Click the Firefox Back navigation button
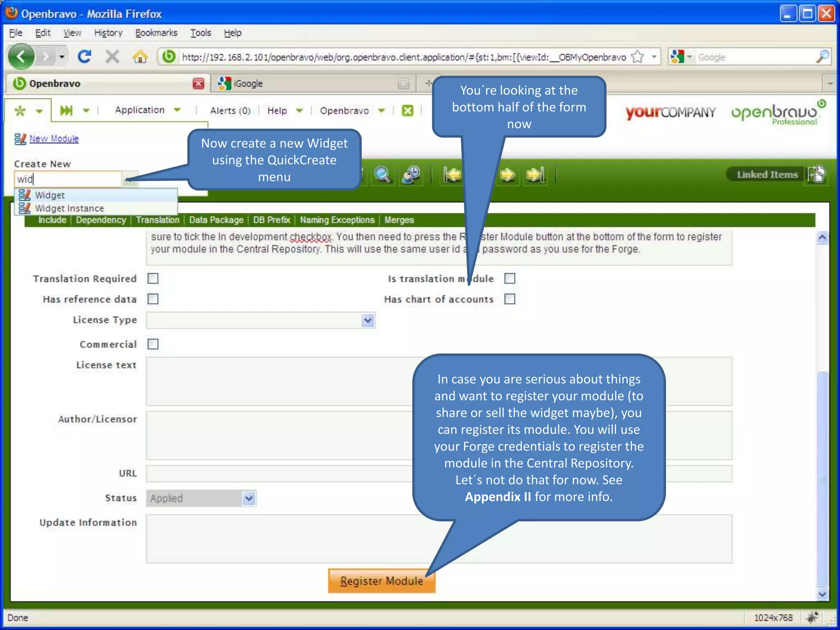The width and height of the screenshot is (840, 630). (x=21, y=57)
